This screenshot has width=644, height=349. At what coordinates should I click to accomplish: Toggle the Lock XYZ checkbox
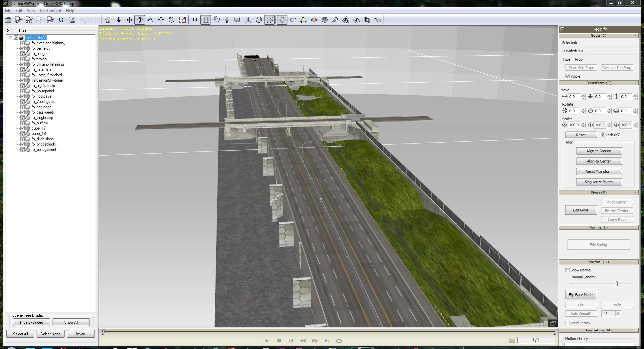603,135
